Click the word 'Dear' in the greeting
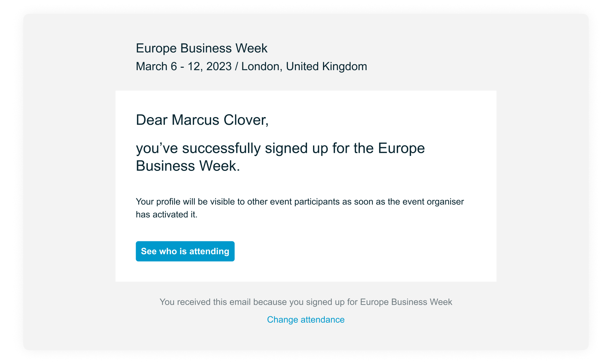 point(152,120)
